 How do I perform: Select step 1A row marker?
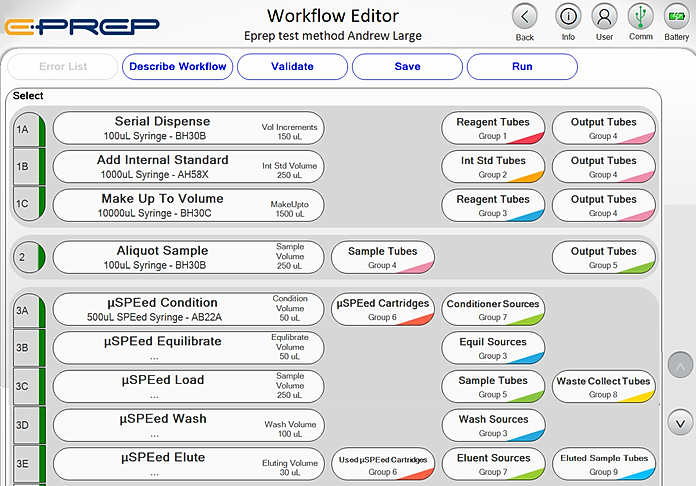point(24,128)
